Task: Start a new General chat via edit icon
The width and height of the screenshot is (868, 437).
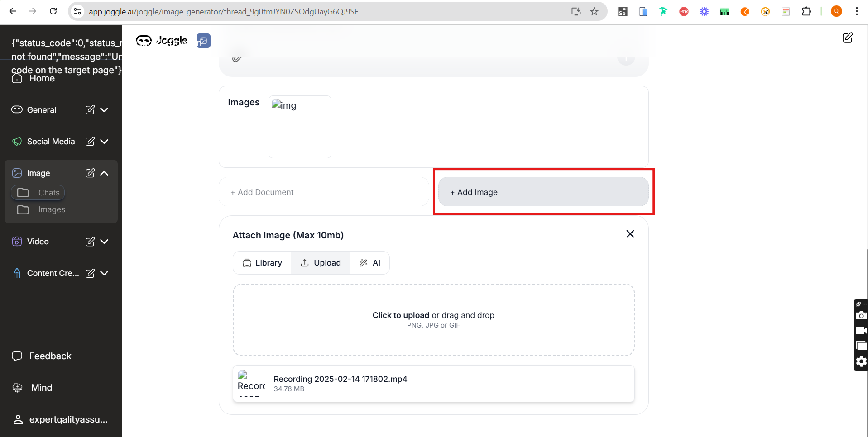Action: [x=90, y=110]
